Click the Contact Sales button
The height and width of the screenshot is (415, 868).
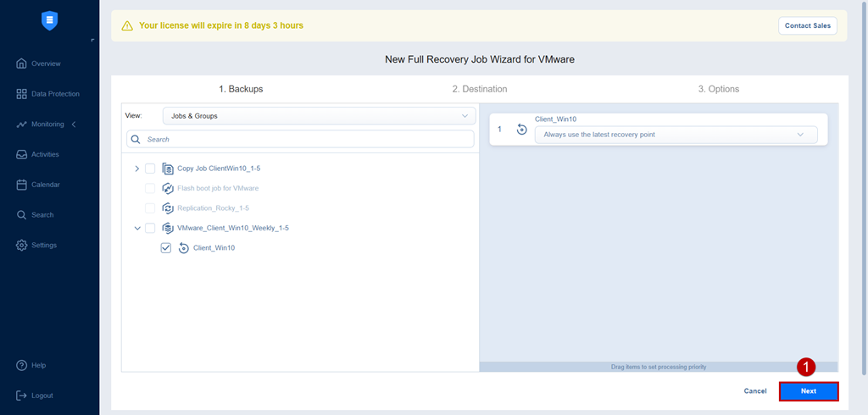[808, 26]
